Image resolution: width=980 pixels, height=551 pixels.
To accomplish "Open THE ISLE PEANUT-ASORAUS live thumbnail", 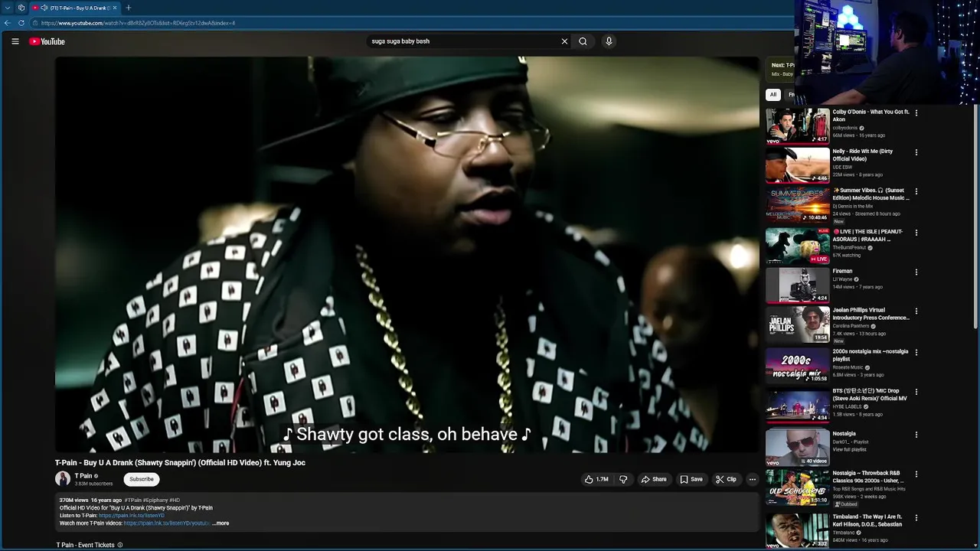I will (798, 246).
